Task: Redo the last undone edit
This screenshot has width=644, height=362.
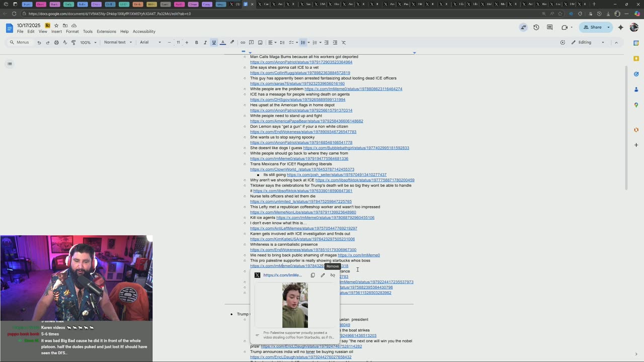Action: (47, 43)
